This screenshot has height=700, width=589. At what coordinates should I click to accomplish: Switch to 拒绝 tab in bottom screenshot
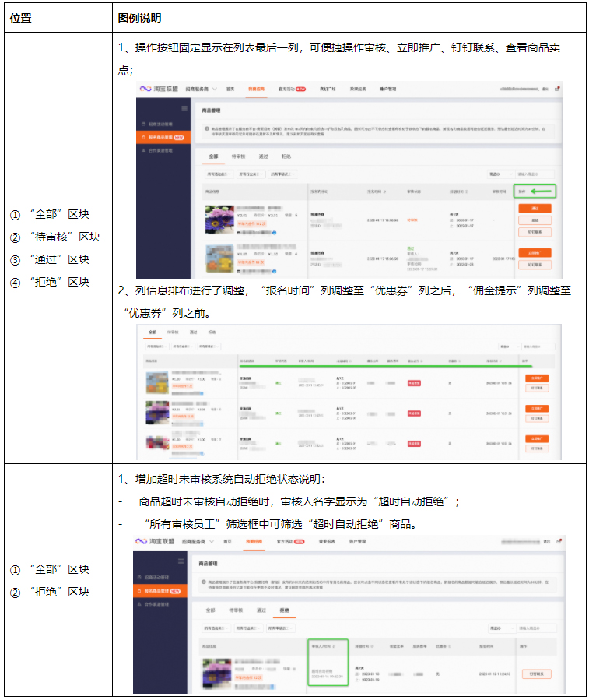(x=284, y=610)
